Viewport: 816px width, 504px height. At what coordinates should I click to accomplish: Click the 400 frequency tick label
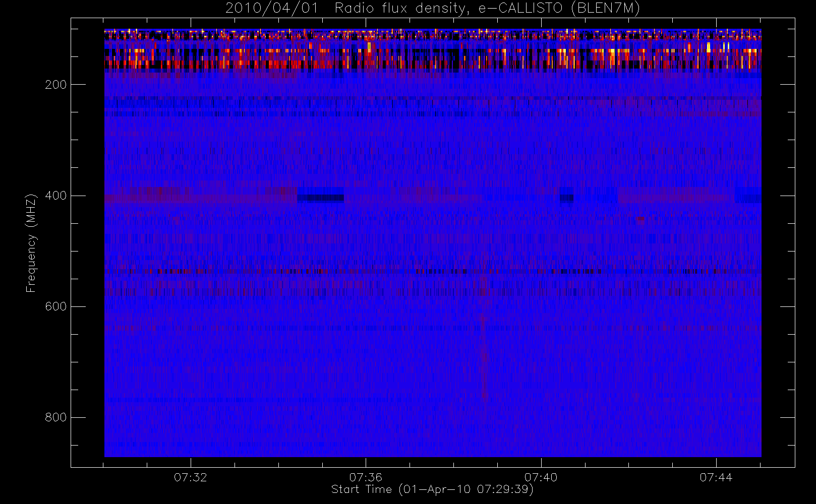pyautogui.click(x=55, y=196)
